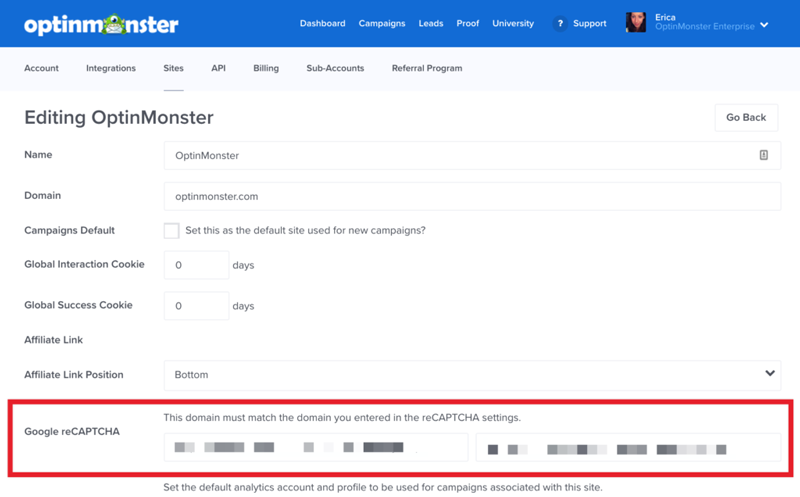
Task: Open the Proof nav item
Action: [468, 23]
